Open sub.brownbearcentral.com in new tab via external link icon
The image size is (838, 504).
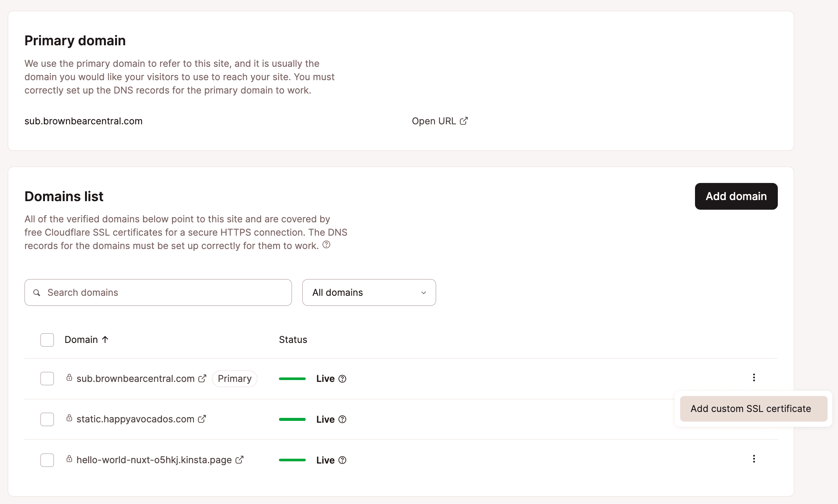tap(202, 378)
